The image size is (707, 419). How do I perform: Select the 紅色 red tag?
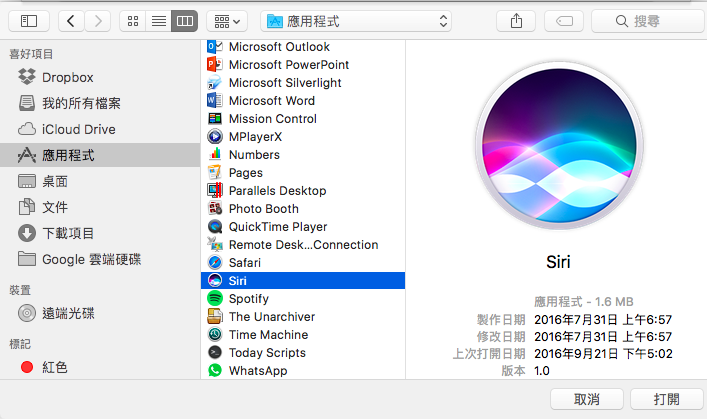[x=100, y=367]
